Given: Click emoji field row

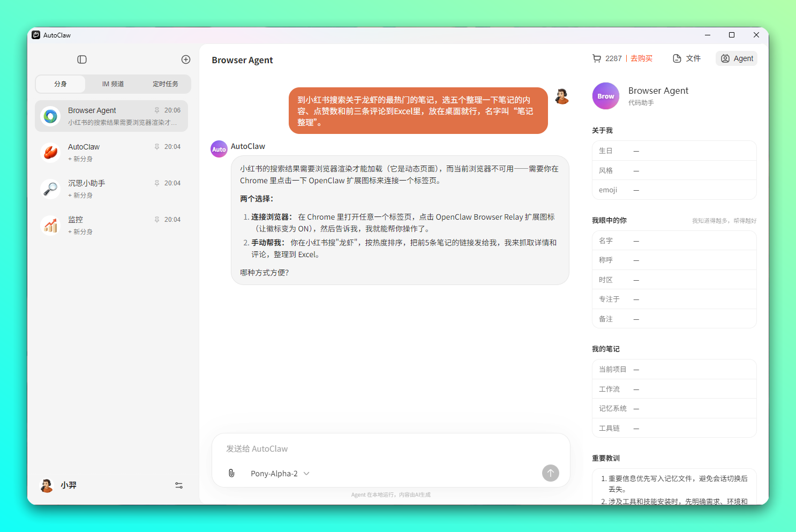Looking at the screenshot, I should 674,190.
